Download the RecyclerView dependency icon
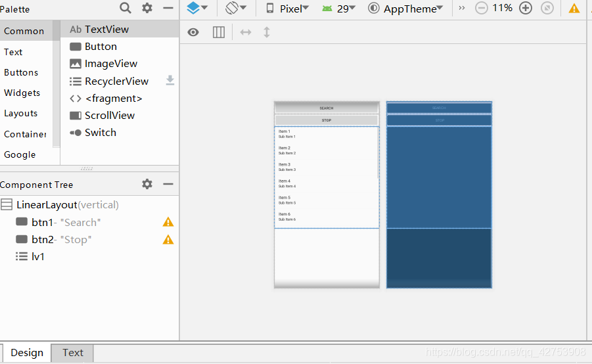Image resolution: width=592 pixels, height=364 pixels. (170, 80)
